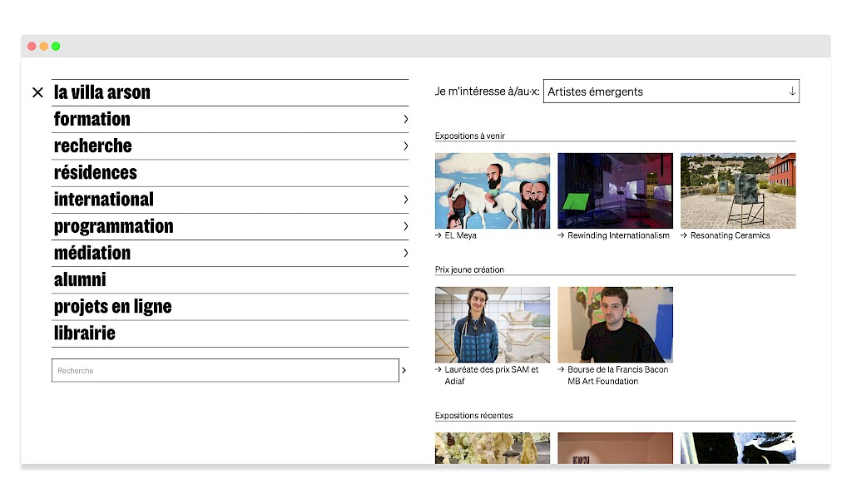Expand the médiation submenu chevron
This screenshot has width=852, height=504.
[x=405, y=253]
